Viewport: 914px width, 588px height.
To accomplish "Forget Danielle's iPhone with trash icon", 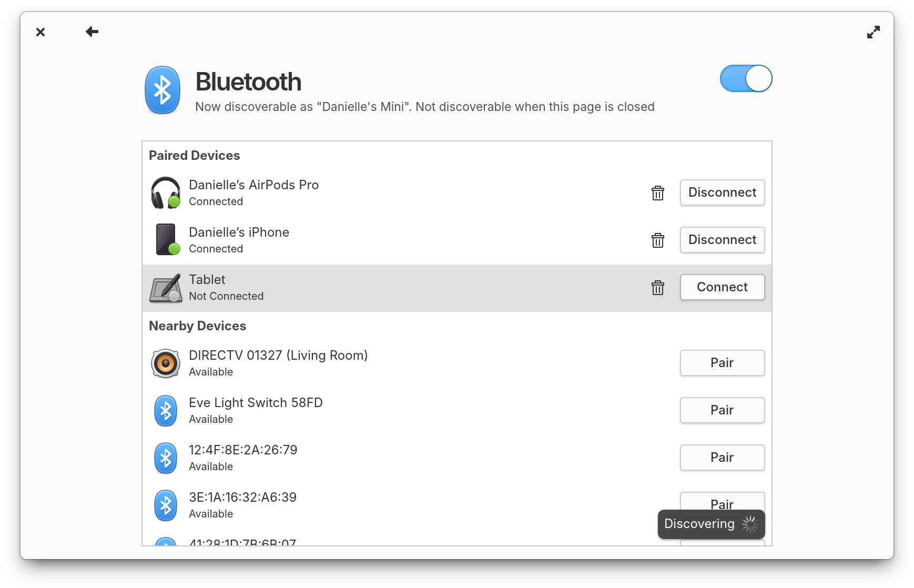I will pos(657,240).
